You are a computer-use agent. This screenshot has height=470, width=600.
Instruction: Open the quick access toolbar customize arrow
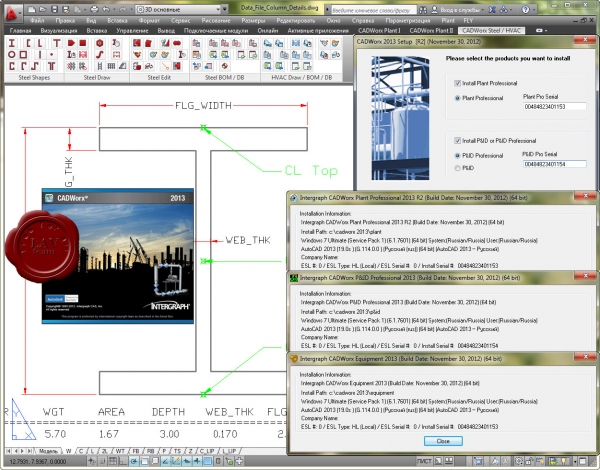(x=225, y=9)
